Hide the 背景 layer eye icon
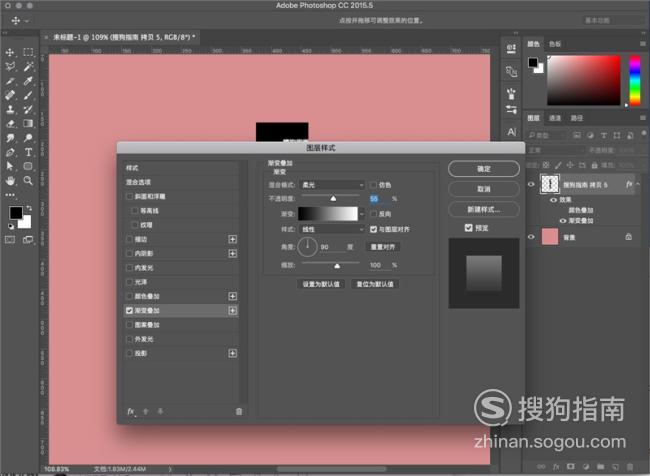The width and height of the screenshot is (650, 476). tap(531, 237)
